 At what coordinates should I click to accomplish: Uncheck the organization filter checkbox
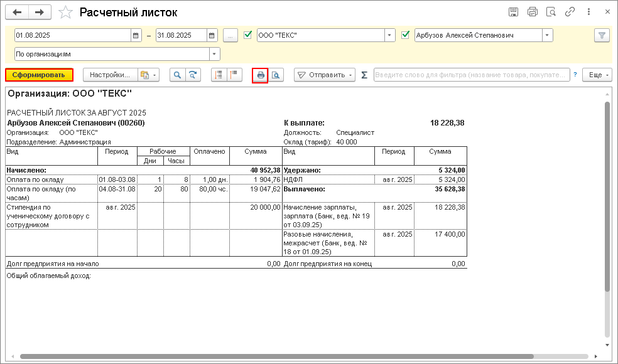coord(248,35)
